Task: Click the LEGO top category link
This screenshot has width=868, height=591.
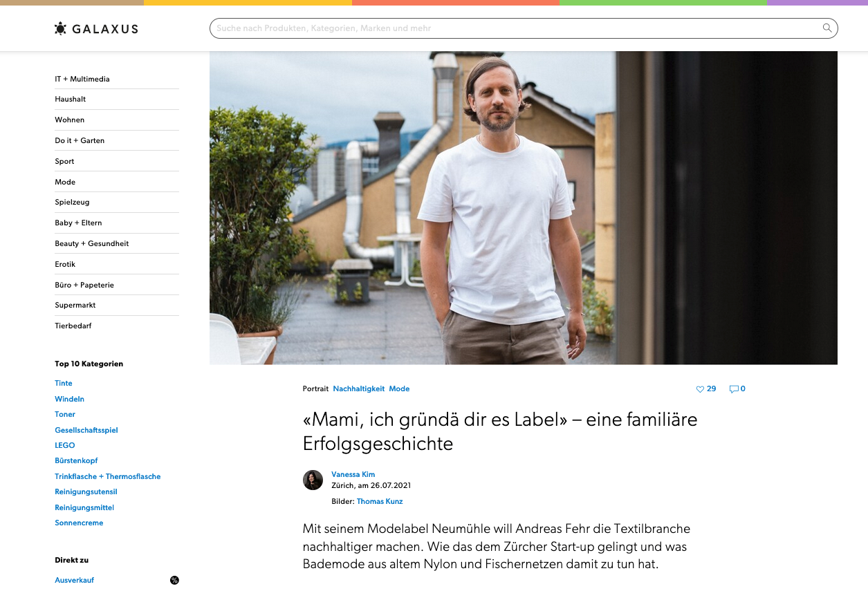Action: click(x=65, y=445)
